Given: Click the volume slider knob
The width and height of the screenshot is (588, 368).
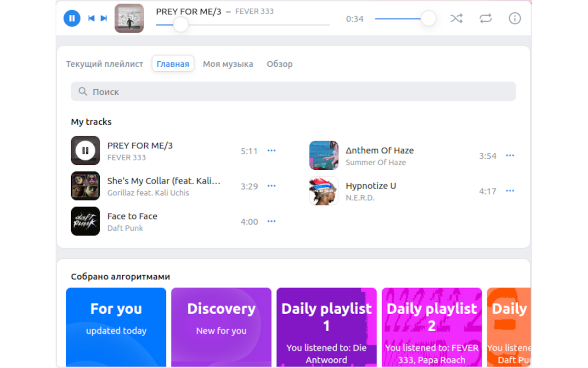Looking at the screenshot, I should point(428,19).
